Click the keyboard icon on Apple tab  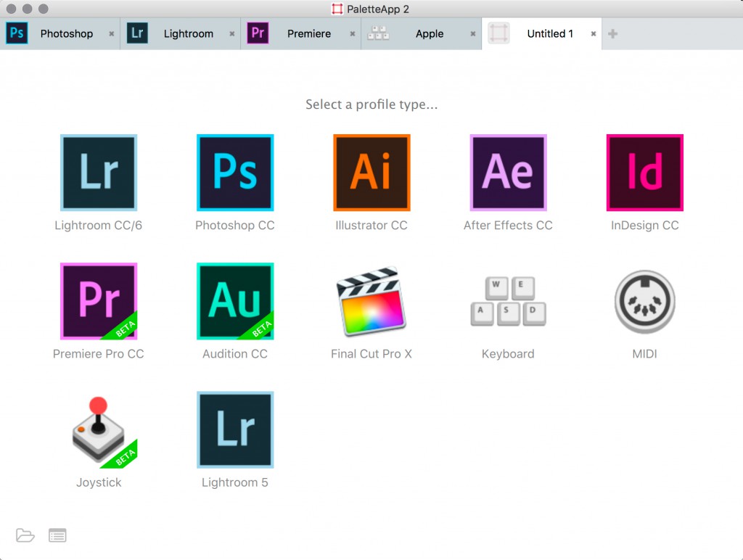click(x=378, y=33)
